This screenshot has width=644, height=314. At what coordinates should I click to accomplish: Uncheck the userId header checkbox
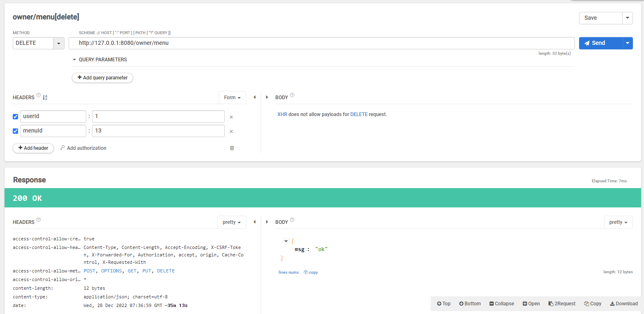tap(16, 116)
